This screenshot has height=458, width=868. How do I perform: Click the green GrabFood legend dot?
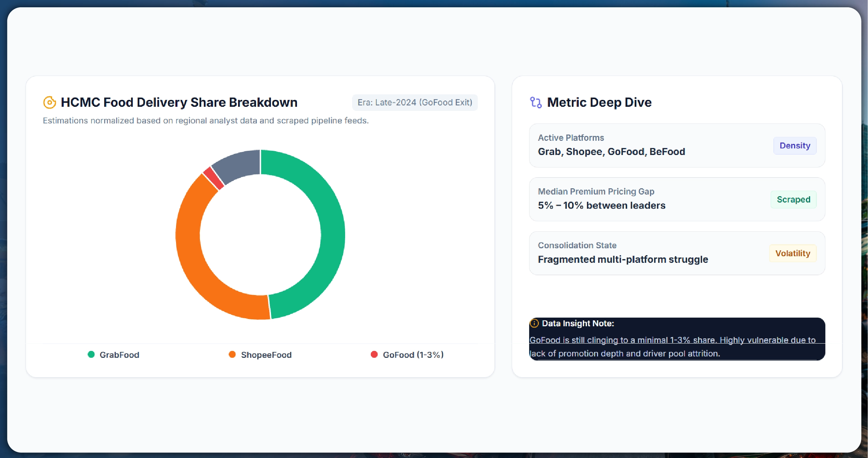click(x=91, y=354)
